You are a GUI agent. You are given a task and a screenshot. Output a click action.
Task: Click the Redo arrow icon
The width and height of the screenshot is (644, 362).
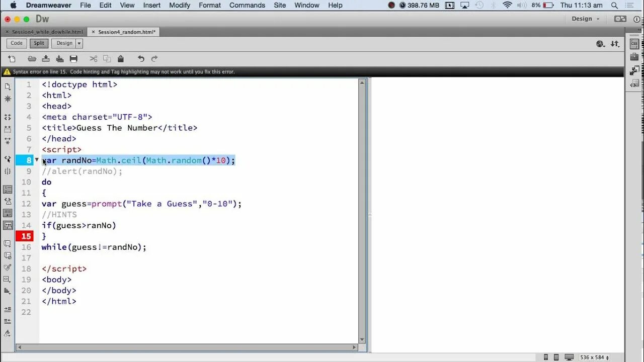pos(154,59)
